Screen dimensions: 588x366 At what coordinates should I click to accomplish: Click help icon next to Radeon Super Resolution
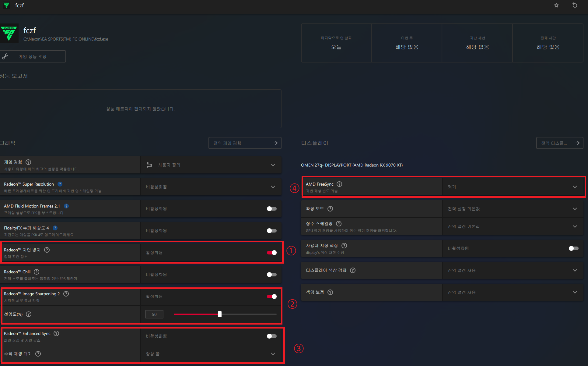pyautogui.click(x=60, y=184)
